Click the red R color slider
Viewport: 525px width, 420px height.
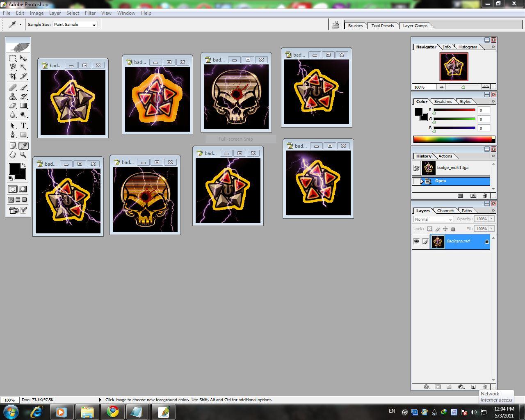pyautogui.click(x=454, y=110)
